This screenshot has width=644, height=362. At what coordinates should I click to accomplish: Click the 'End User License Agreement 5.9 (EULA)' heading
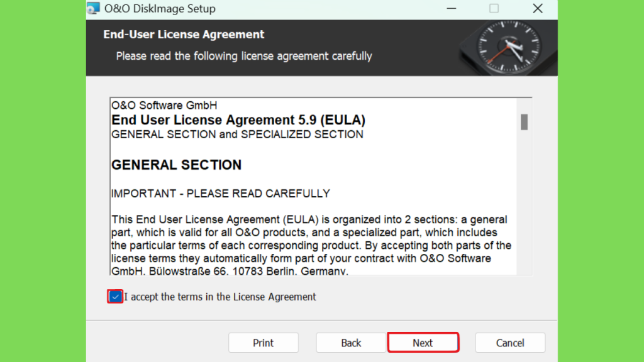(x=238, y=120)
